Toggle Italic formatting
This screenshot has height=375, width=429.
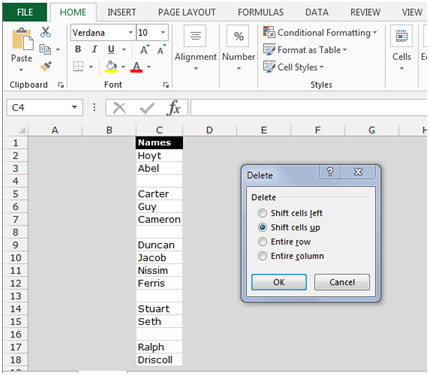(x=94, y=49)
